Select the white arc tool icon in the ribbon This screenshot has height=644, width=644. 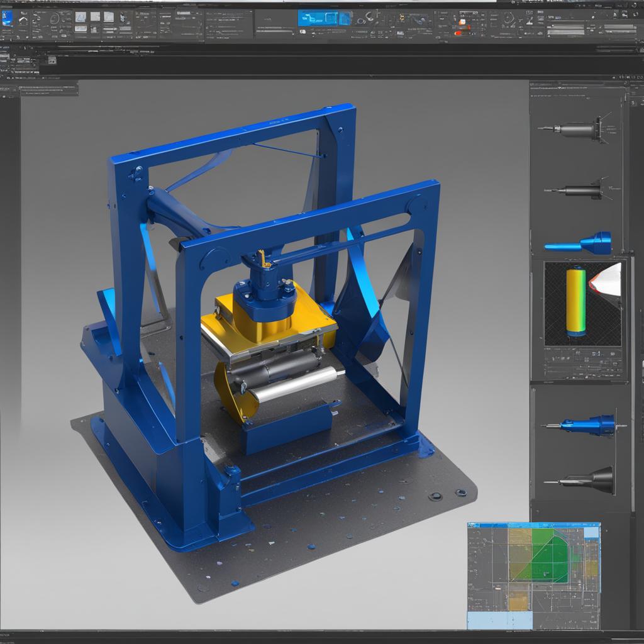(x=23, y=21)
